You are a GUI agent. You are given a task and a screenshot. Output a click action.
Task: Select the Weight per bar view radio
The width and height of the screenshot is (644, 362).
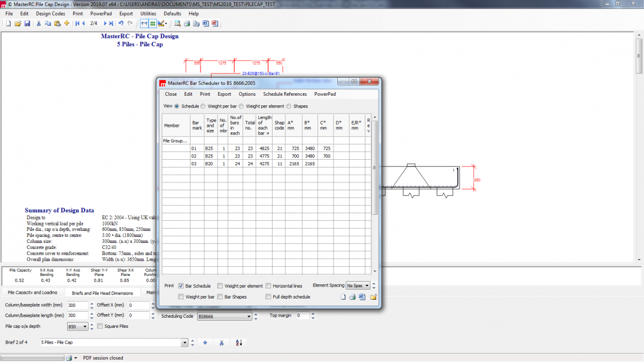pos(203,107)
